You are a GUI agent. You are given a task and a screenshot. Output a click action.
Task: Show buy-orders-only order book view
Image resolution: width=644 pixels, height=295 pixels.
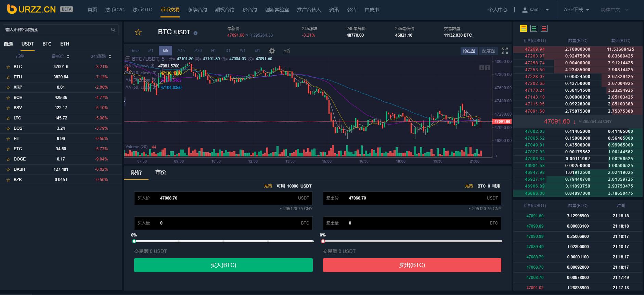(534, 29)
